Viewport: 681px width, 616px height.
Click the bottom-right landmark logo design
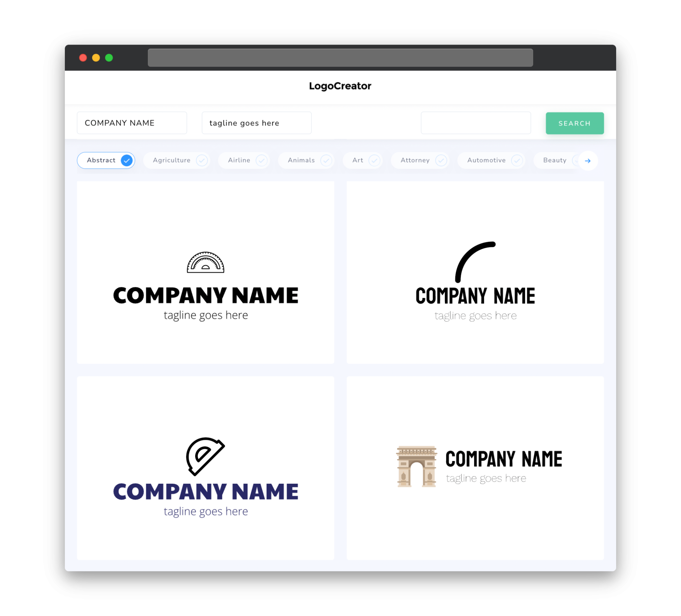click(475, 465)
